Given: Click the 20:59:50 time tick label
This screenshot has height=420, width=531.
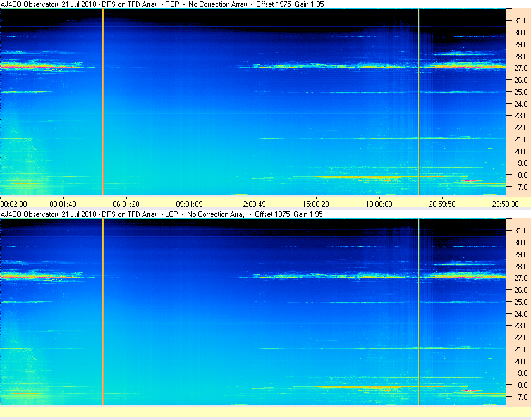Looking at the screenshot, I should [442, 204].
